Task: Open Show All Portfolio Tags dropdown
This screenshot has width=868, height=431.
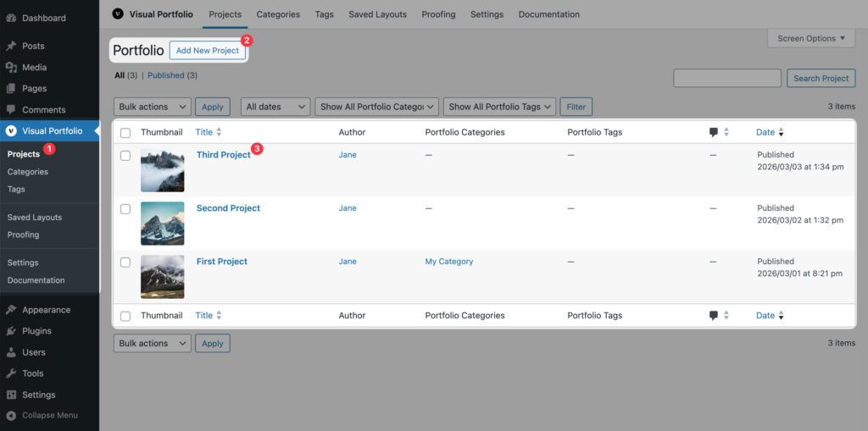Action: 499,107
